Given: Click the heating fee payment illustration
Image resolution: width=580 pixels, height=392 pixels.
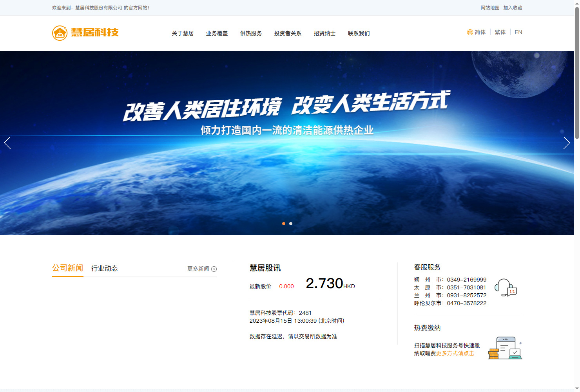Looking at the screenshot, I should (505, 348).
